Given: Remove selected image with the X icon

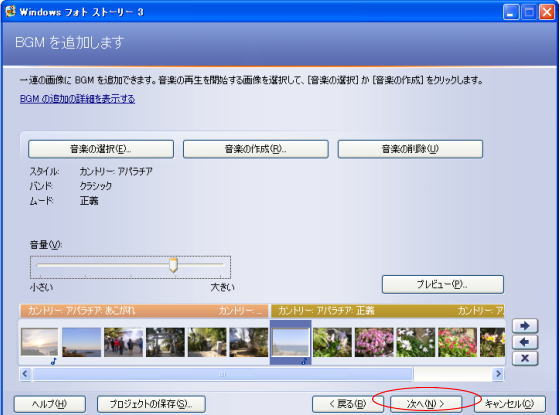Looking at the screenshot, I should click(525, 358).
